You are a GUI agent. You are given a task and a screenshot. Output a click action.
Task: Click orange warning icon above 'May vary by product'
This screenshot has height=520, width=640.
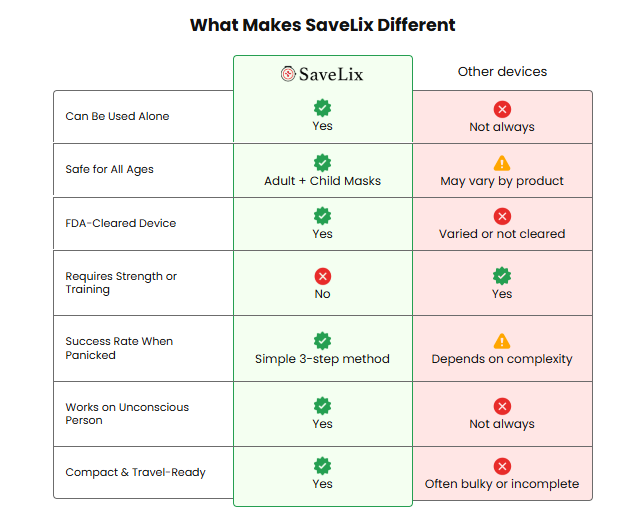pyautogui.click(x=502, y=162)
